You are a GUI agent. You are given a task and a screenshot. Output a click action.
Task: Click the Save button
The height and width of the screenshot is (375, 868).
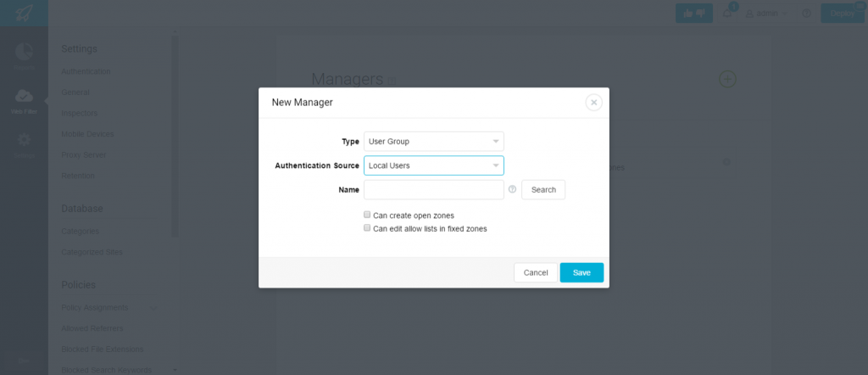[581, 272]
